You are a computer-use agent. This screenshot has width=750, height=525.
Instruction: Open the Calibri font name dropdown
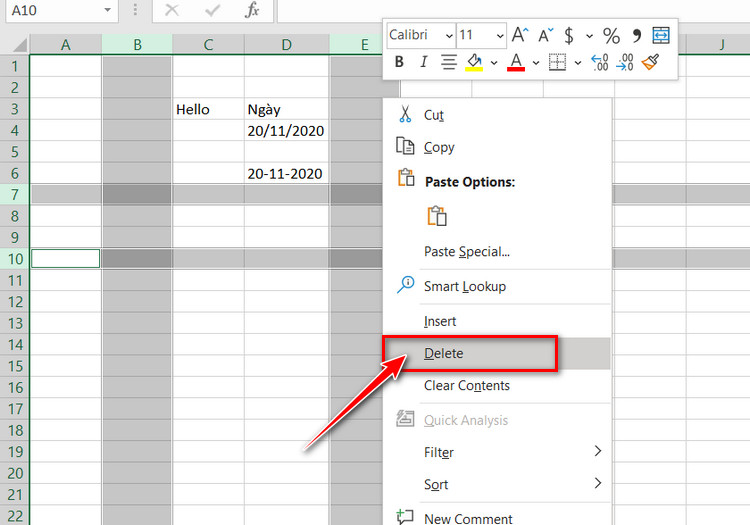(449, 35)
